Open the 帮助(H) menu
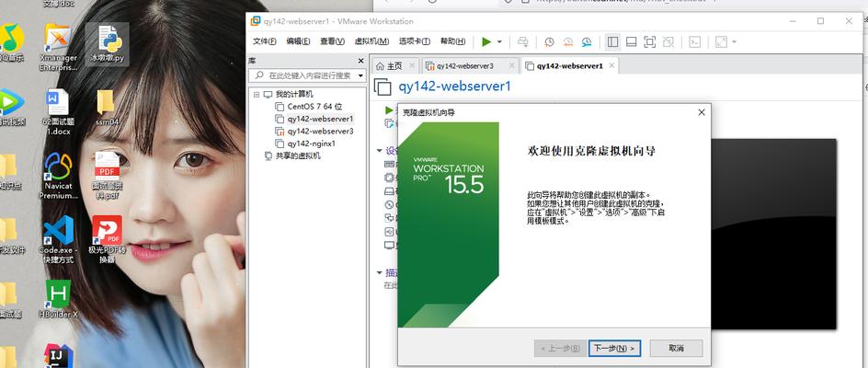 click(x=452, y=41)
